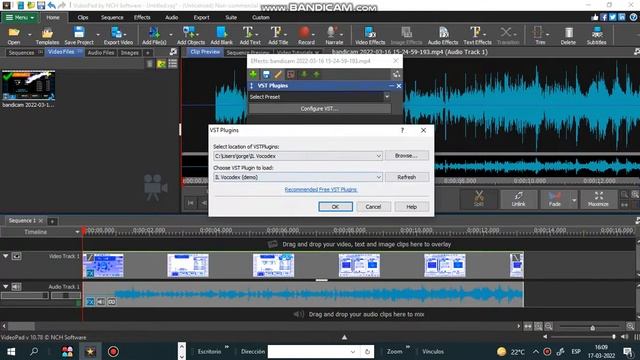640x360 pixels.
Task: Add media using the Add File(s) icon
Action: click(x=154, y=36)
